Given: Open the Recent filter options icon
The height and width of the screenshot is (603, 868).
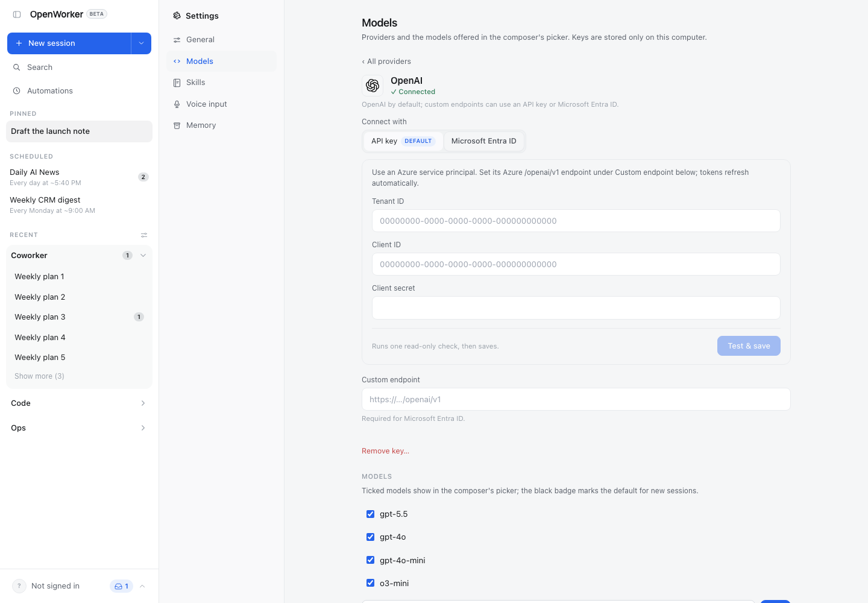Looking at the screenshot, I should [x=144, y=235].
